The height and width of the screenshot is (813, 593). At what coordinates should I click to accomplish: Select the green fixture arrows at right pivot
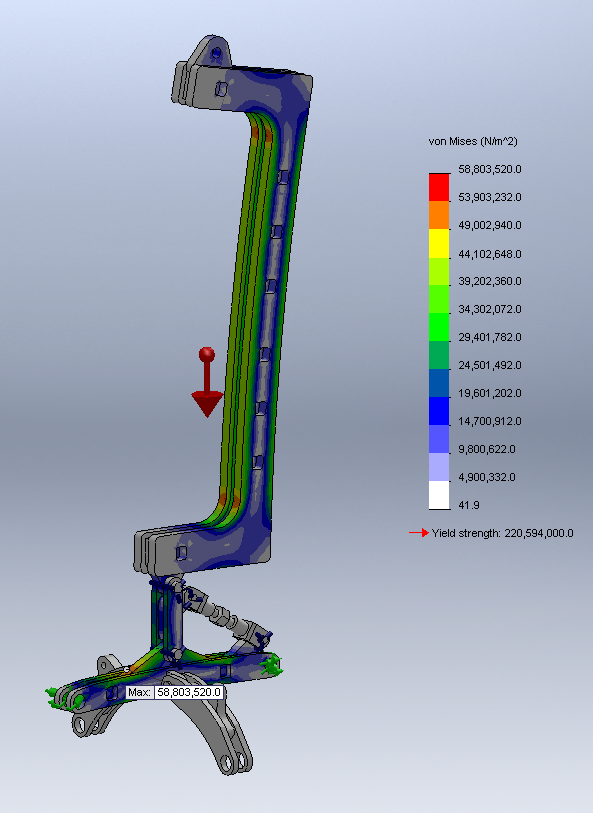271,665
